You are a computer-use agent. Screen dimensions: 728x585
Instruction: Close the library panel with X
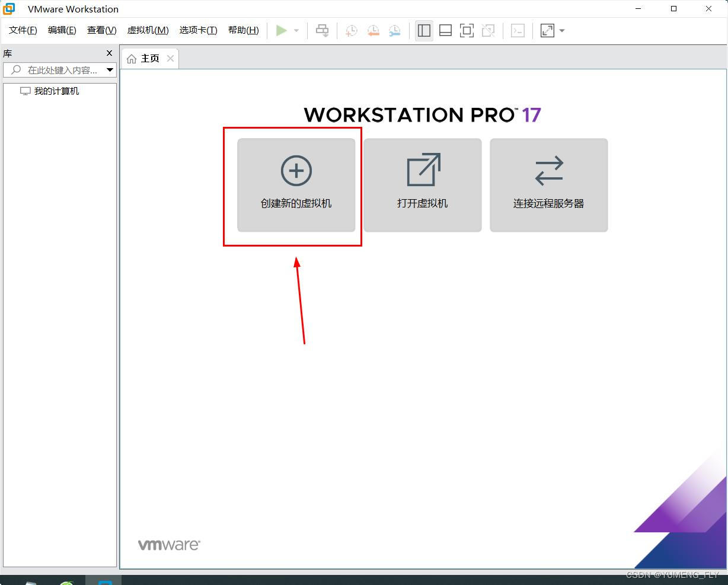[x=109, y=53]
